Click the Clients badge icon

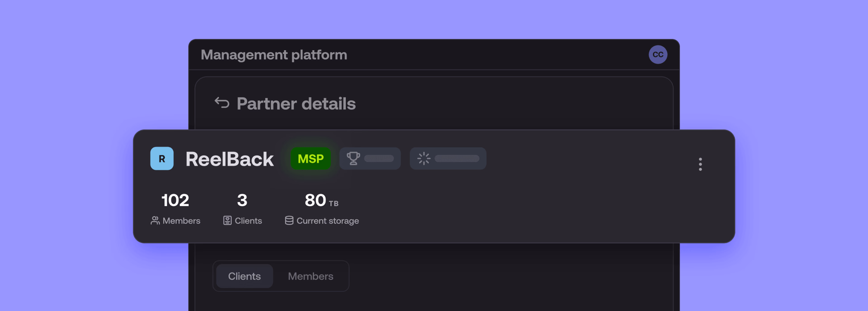coord(227,220)
